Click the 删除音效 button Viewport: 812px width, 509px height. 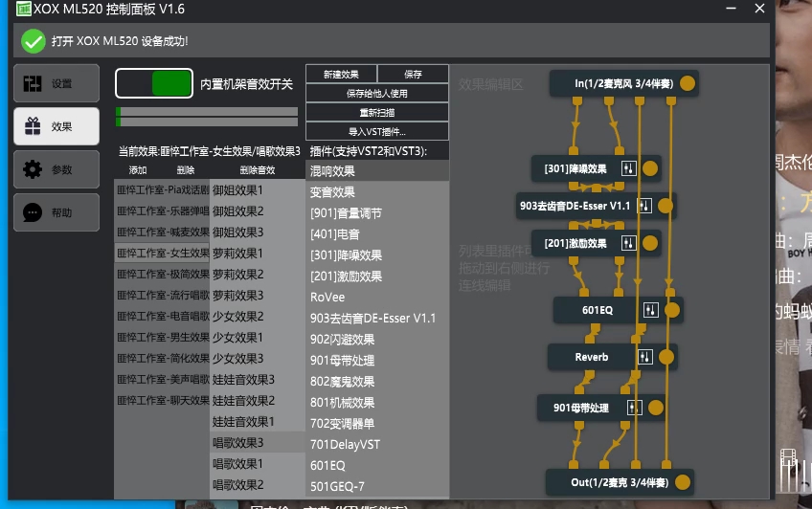point(258,170)
